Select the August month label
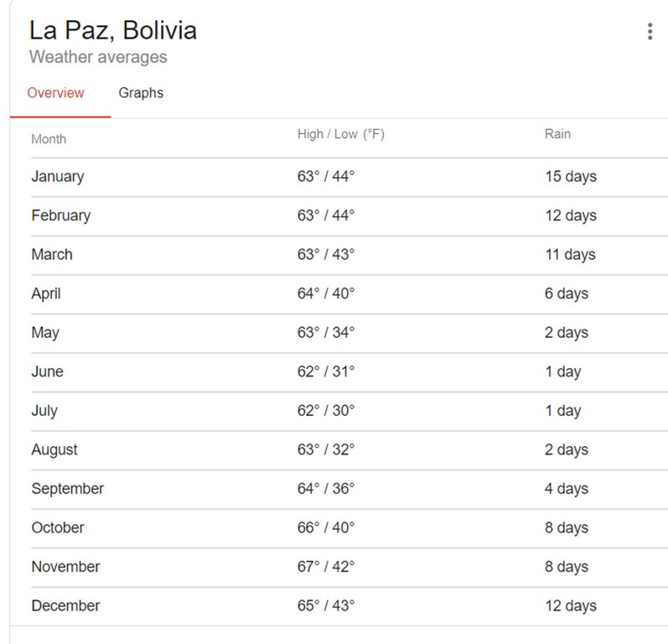Screen dimensions: 668x644 (x=54, y=449)
